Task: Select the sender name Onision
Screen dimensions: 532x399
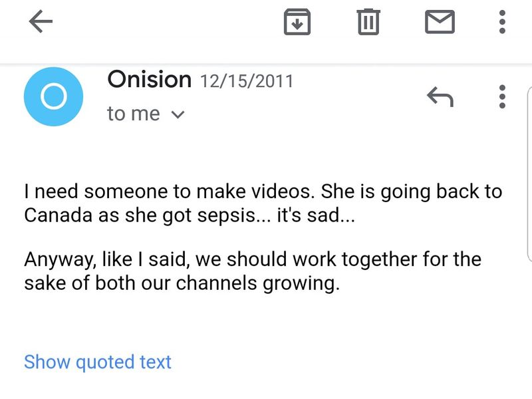Action: pyautogui.click(x=149, y=80)
